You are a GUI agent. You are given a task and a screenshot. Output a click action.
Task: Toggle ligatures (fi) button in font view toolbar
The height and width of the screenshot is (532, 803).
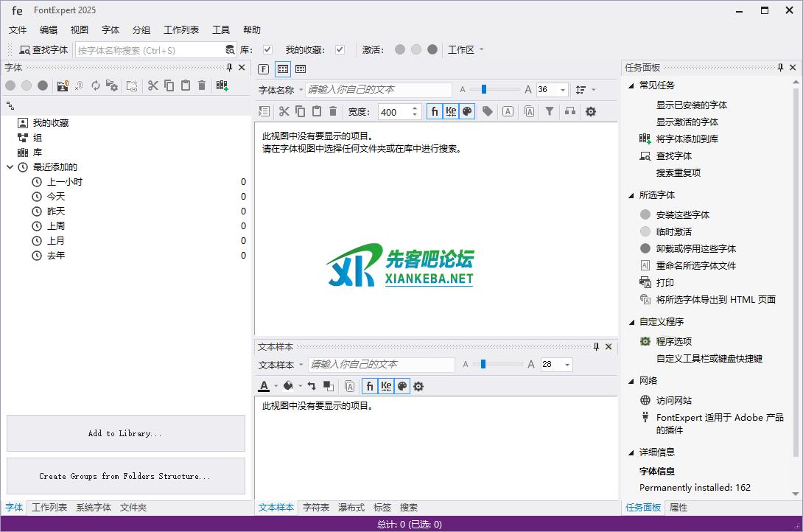click(434, 111)
